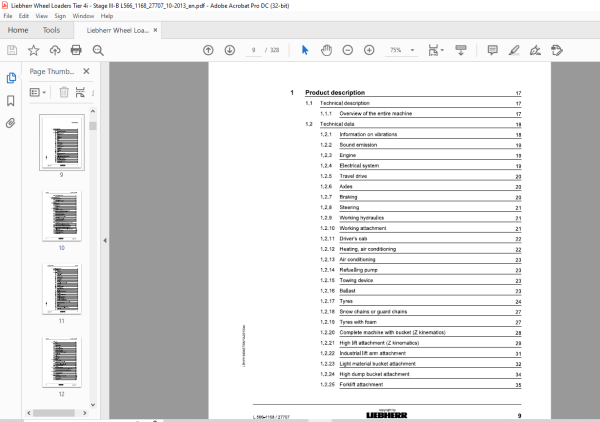Open Technical description contents link
The height and width of the screenshot is (422, 600).
[345, 103]
